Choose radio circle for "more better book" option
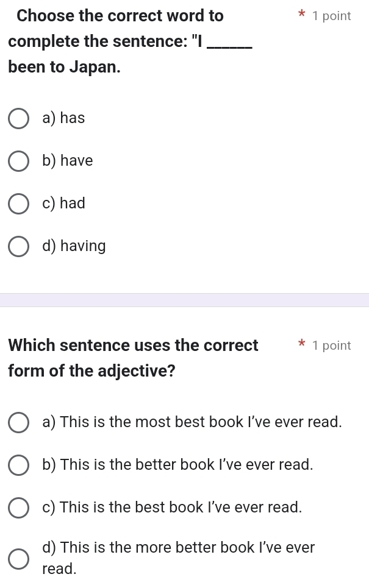The width and height of the screenshot is (369, 588). tap(18, 558)
